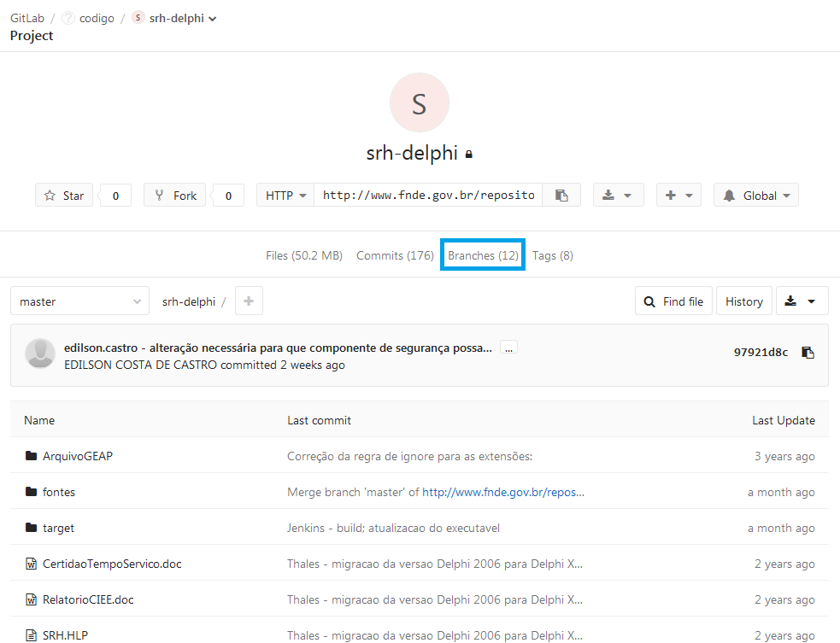The height and width of the screenshot is (643, 840).
Task: Open the plus create-new dropdown
Action: pos(678,196)
